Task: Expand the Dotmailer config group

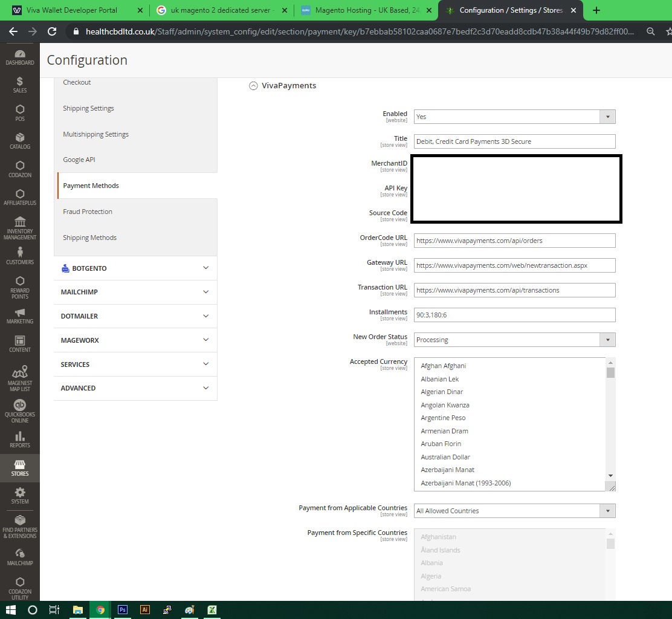Action: click(x=135, y=316)
